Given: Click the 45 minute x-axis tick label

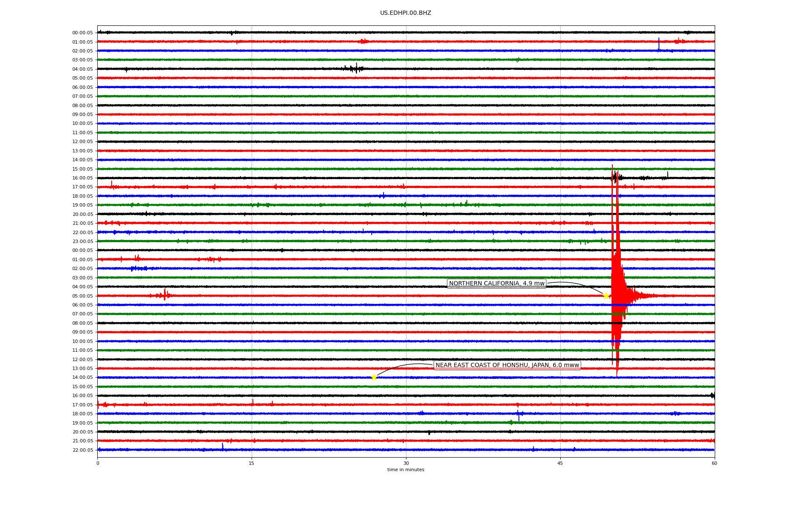Looking at the screenshot, I should click(x=560, y=463).
